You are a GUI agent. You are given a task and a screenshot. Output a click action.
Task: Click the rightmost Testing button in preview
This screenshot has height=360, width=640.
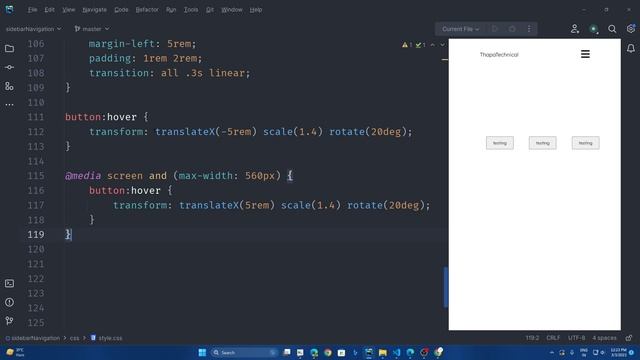[585, 143]
